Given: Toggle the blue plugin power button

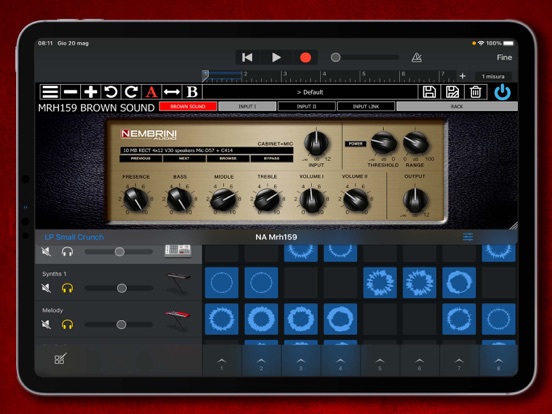Looking at the screenshot, I should pyautogui.click(x=502, y=92).
